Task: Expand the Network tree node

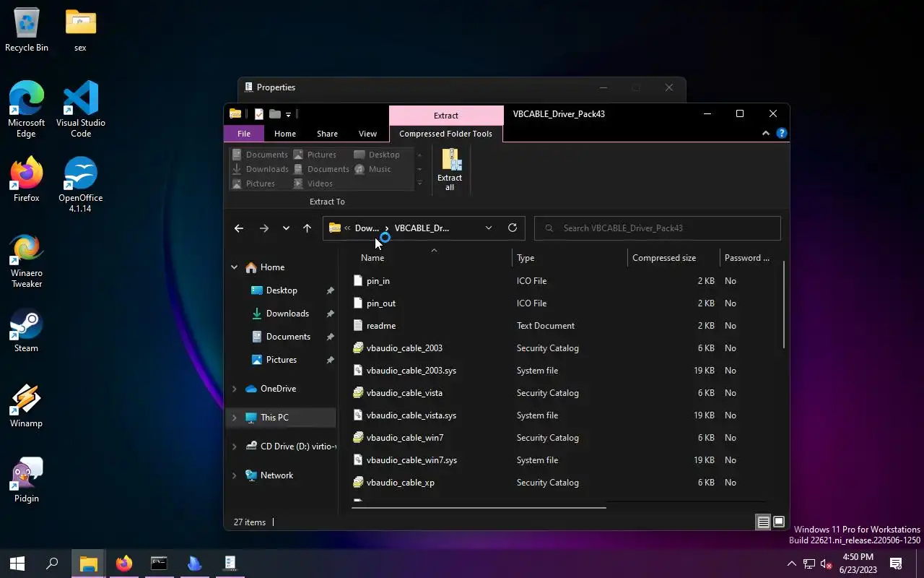Action: tap(234, 475)
